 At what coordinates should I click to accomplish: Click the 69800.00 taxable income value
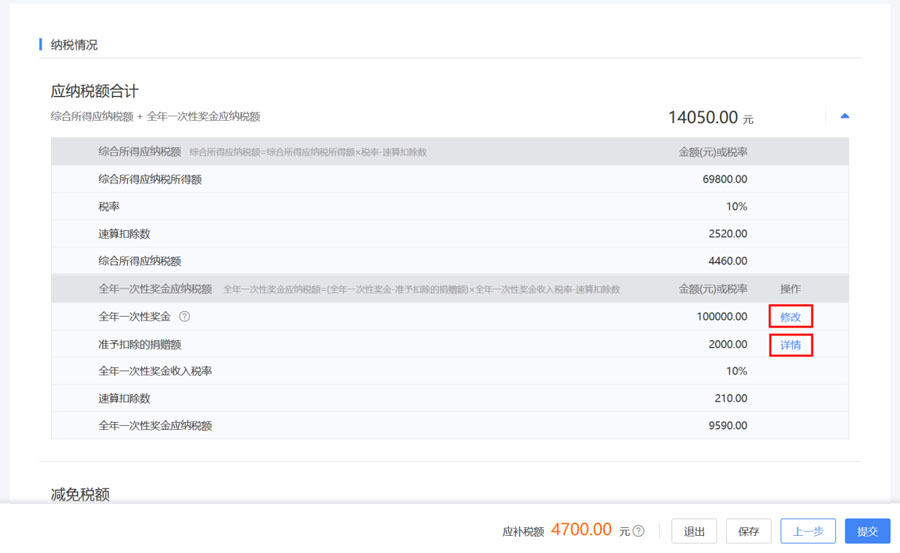(724, 179)
